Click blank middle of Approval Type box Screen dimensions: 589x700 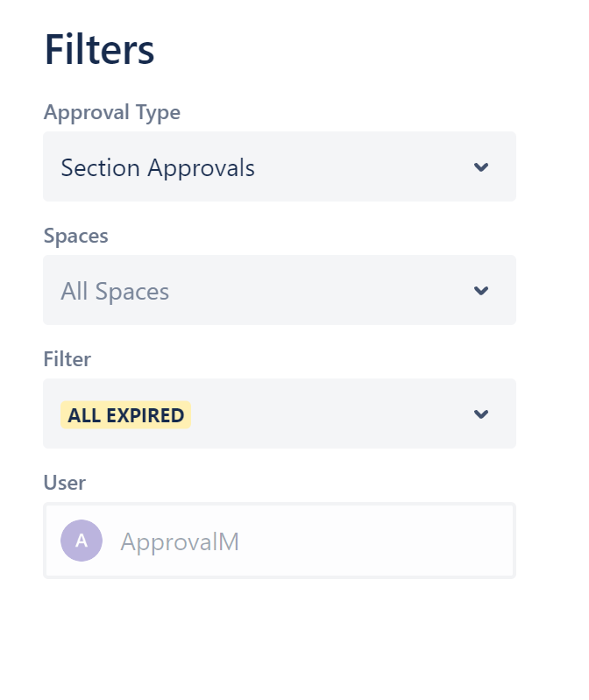point(359,167)
